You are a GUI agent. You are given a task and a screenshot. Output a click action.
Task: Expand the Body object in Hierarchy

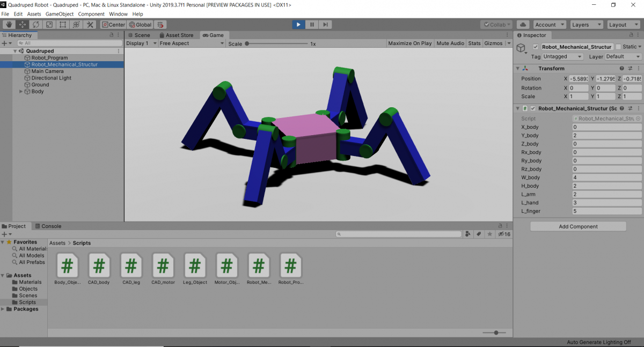click(x=21, y=92)
